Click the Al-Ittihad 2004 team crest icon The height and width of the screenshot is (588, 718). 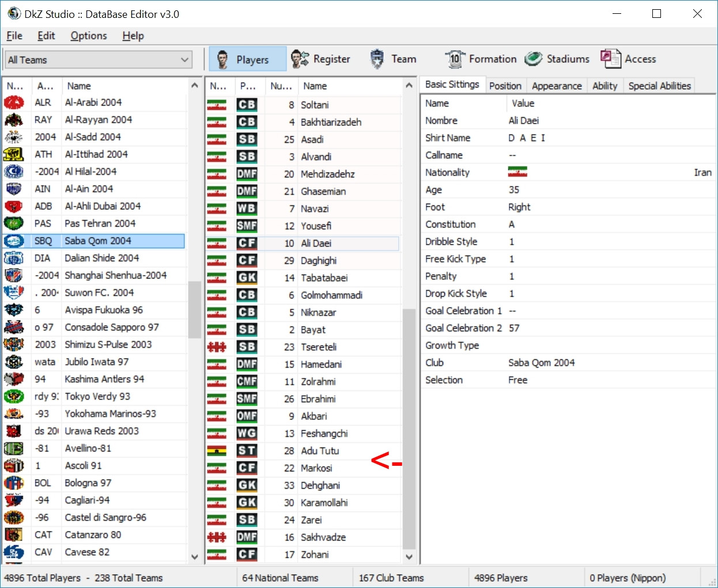(x=14, y=154)
